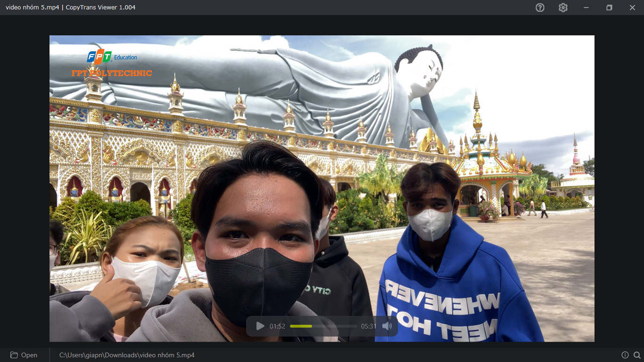644x362 pixels.
Task: Play the video with the play button
Action: tap(260, 326)
